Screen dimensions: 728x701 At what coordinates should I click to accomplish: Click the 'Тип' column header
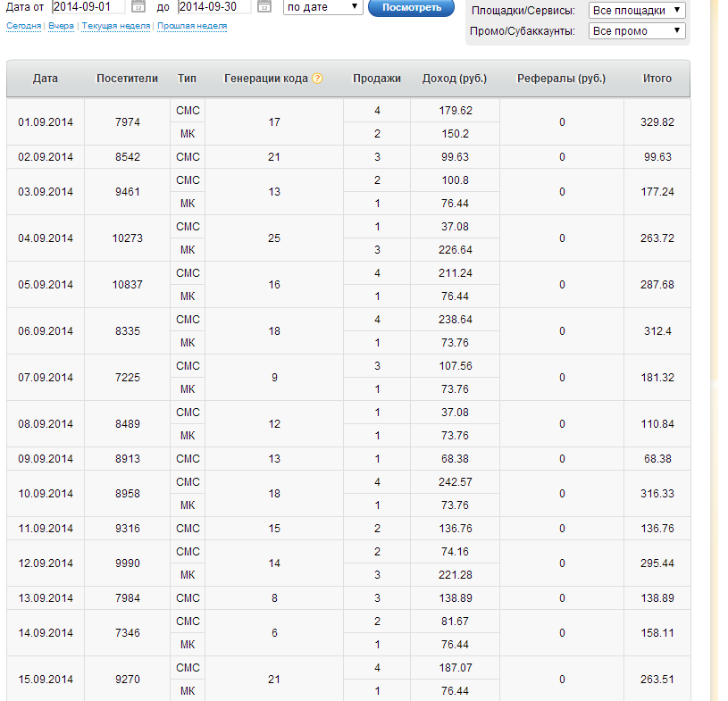pos(187,79)
